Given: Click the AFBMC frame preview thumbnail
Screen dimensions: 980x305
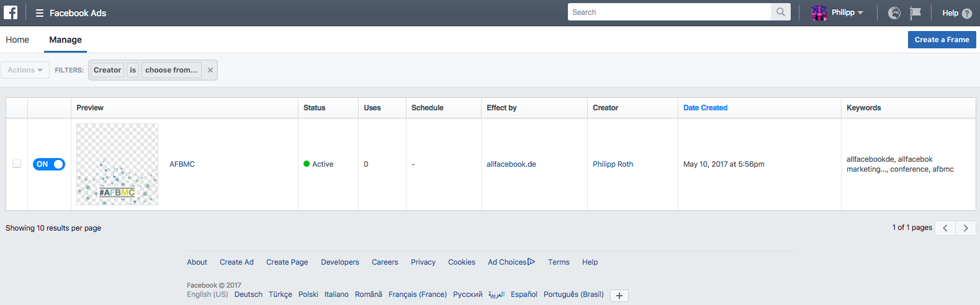Looking at the screenshot, I should coord(117,164).
